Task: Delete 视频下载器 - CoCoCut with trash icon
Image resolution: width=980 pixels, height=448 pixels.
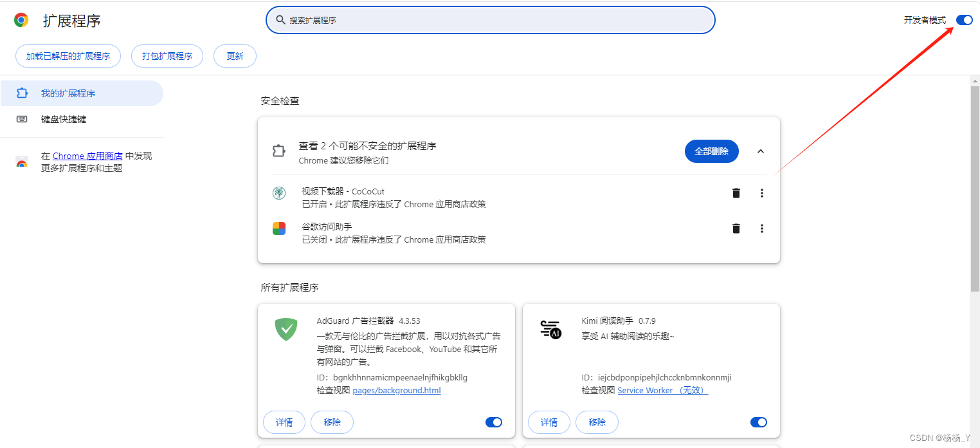Action: 736,193
